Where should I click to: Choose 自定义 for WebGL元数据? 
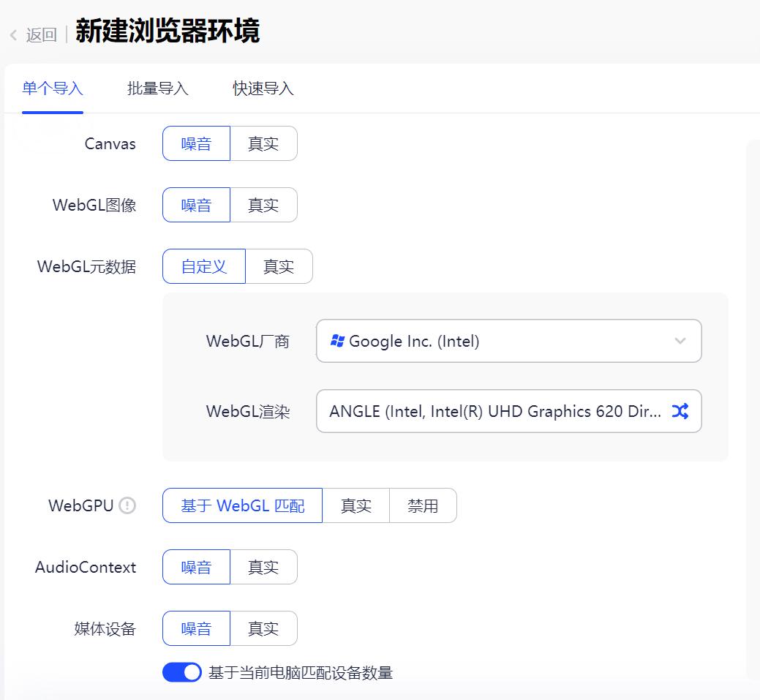[203, 266]
